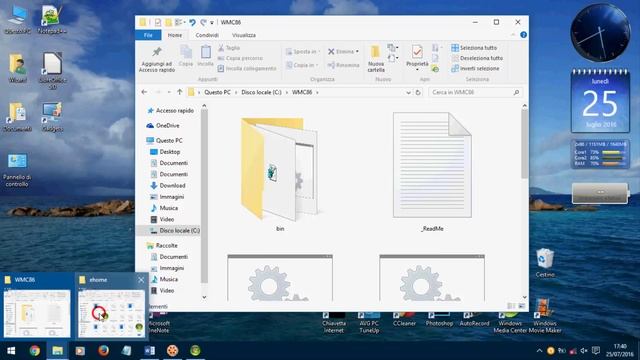Click Copia percorso in ribbon
This screenshot has width=640, height=360.
pos(240,58)
